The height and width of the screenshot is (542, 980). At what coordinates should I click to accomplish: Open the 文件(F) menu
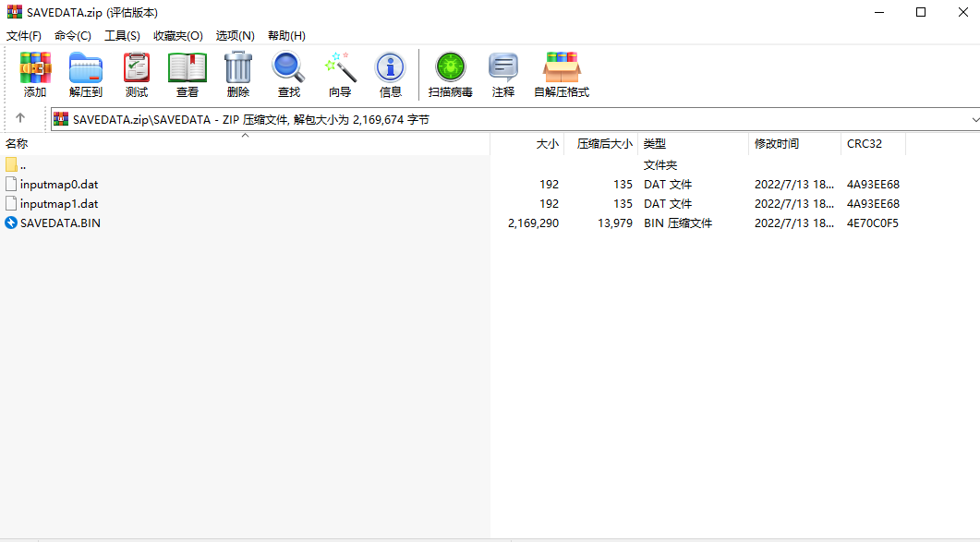(x=24, y=36)
